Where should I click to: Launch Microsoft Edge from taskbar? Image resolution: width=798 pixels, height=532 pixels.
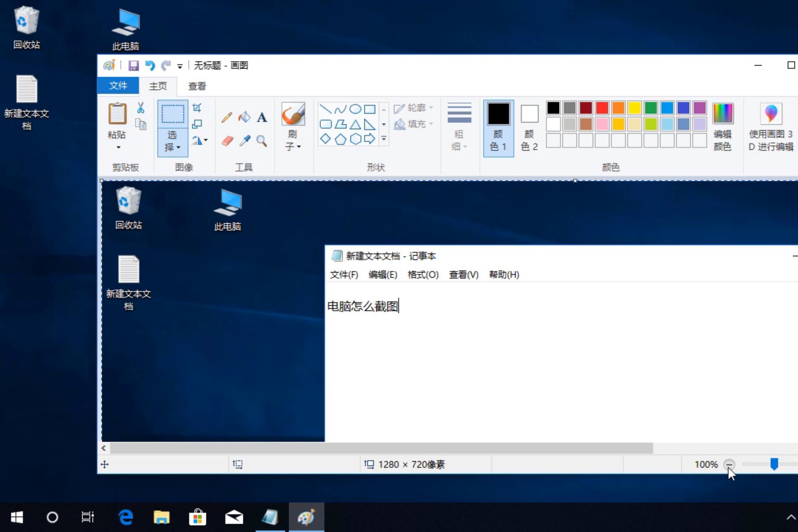[126, 517]
